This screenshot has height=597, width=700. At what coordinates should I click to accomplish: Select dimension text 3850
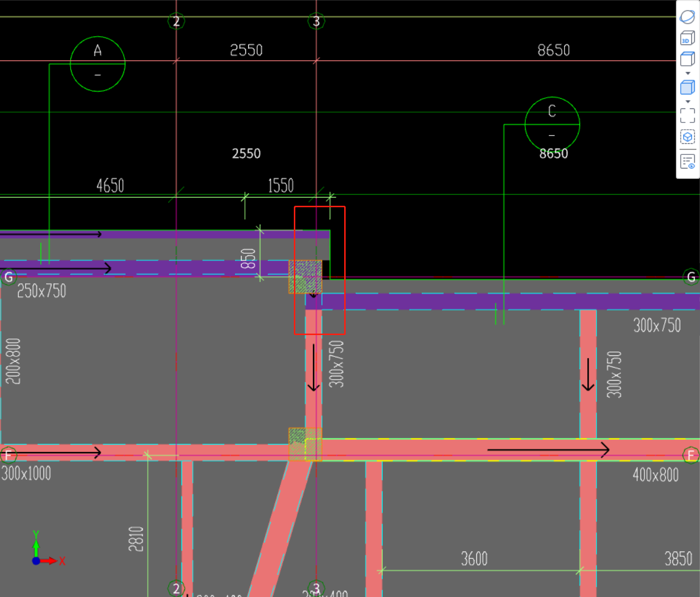[678, 559]
